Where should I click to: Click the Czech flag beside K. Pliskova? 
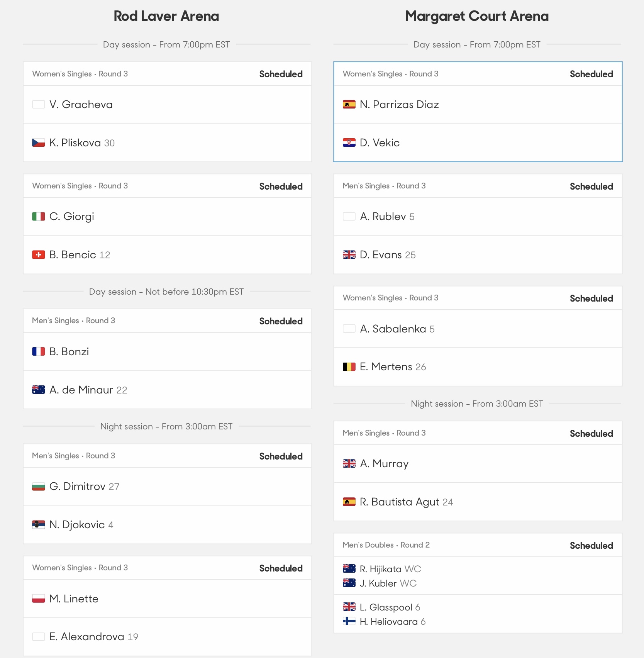(38, 143)
